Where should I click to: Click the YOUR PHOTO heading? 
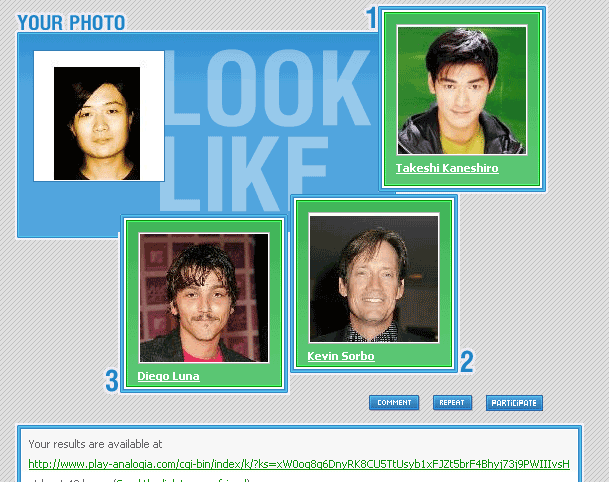point(71,23)
